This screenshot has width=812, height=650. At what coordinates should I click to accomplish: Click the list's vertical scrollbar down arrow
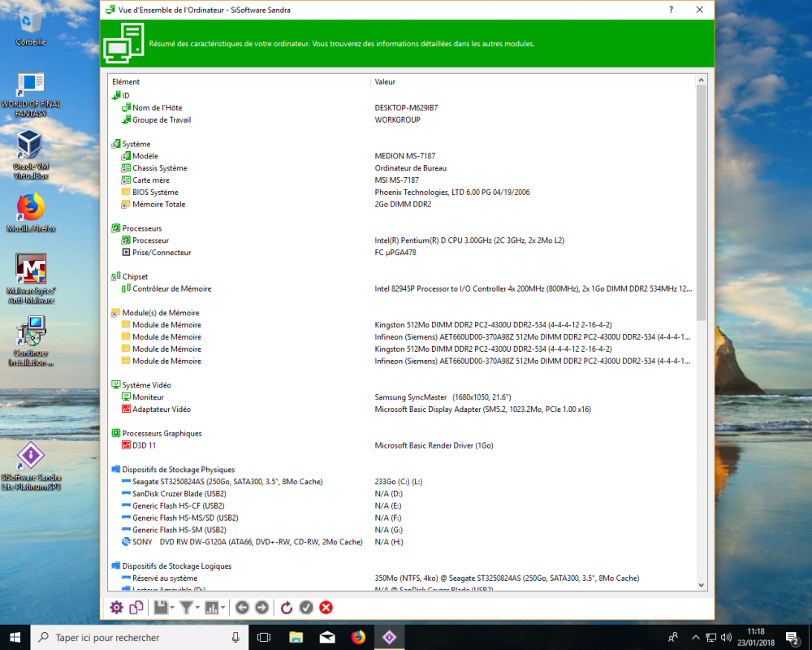pyautogui.click(x=701, y=584)
